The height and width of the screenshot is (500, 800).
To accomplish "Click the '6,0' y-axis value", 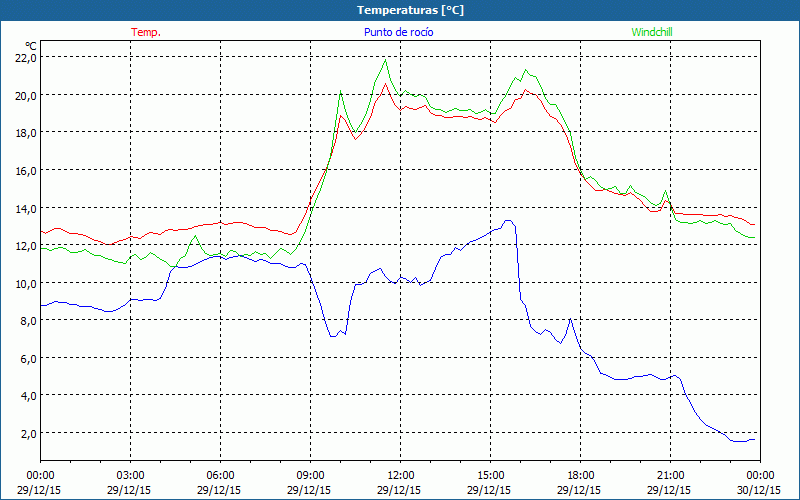I will pyautogui.click(x=29, y=359).
